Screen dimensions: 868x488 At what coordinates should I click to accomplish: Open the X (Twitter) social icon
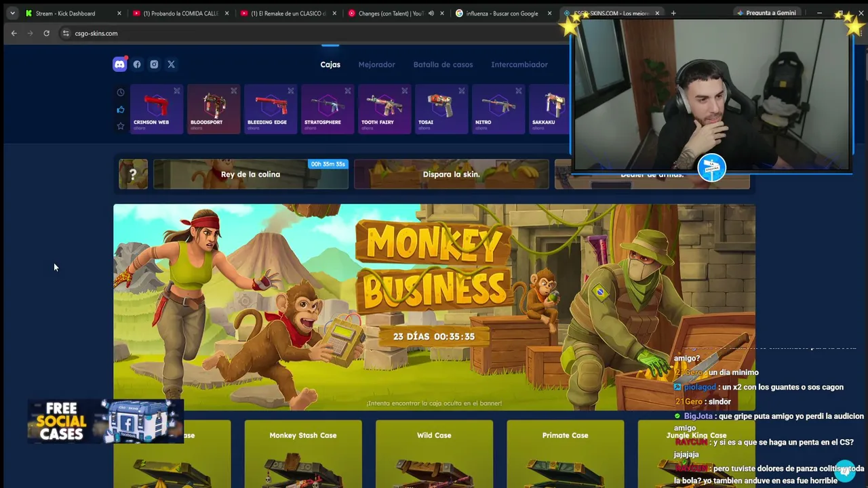tap(171, 64)
